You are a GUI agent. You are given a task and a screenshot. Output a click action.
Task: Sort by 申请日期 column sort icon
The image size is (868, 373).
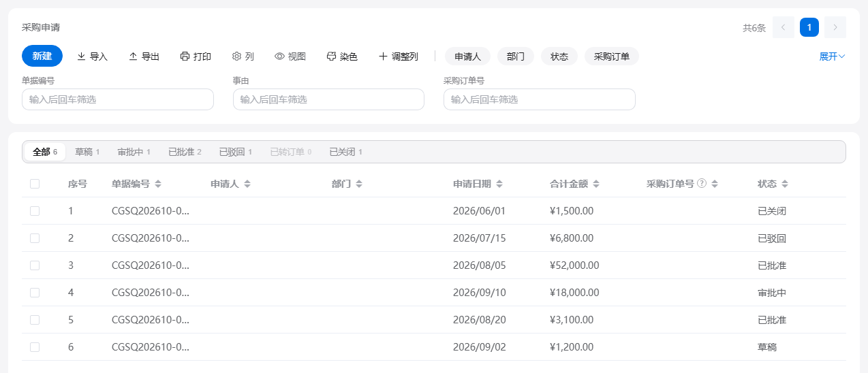499,184
